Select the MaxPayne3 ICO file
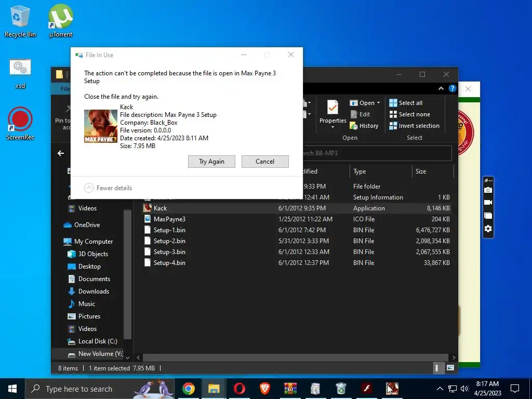This screenshot has width=532, height=399. click(x=297, y=219)
